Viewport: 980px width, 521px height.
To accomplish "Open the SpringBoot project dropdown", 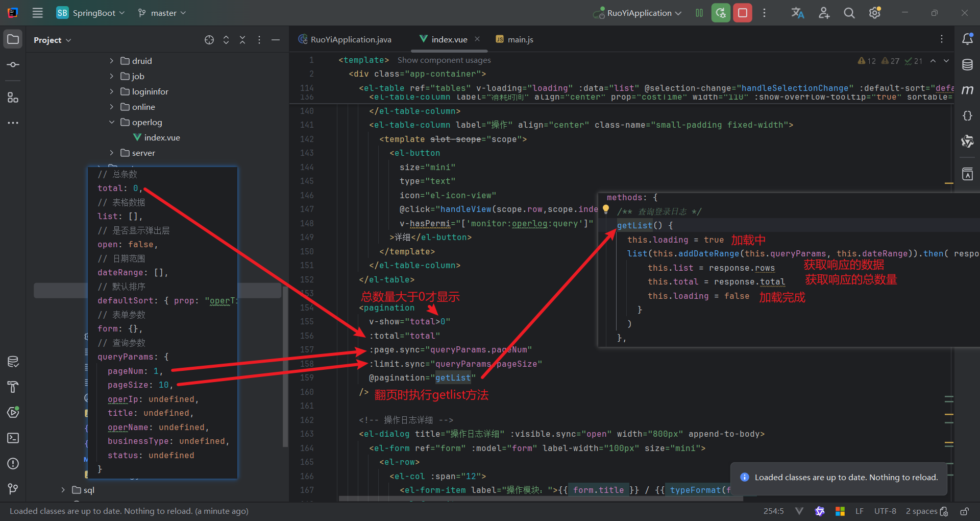I will tap(90, 13).
